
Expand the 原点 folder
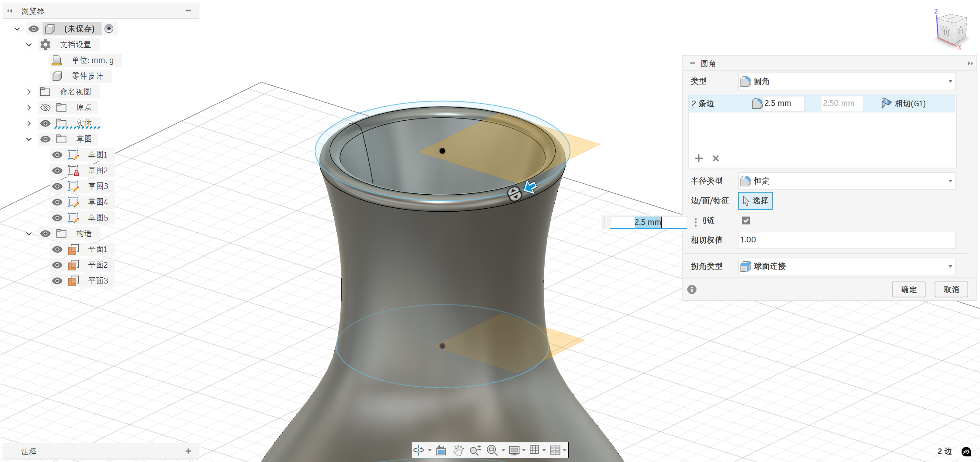[x=29, y=108]
